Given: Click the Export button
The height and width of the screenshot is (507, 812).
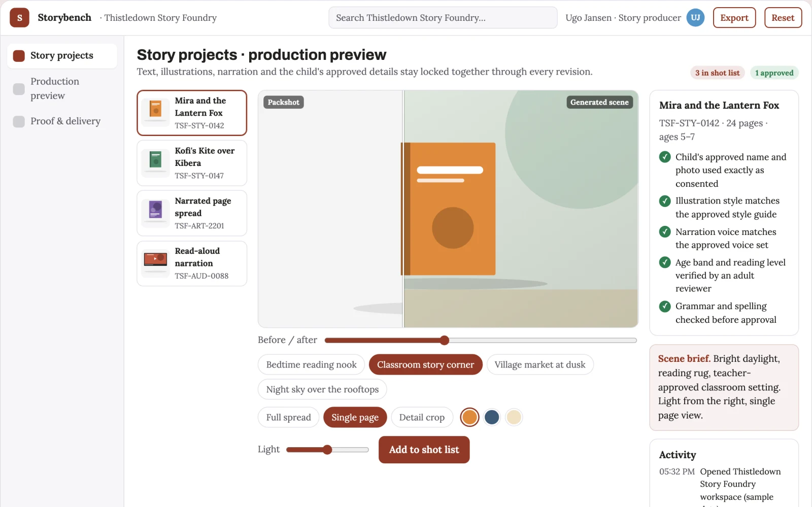Looking at the screenshot, I should 734,18.
